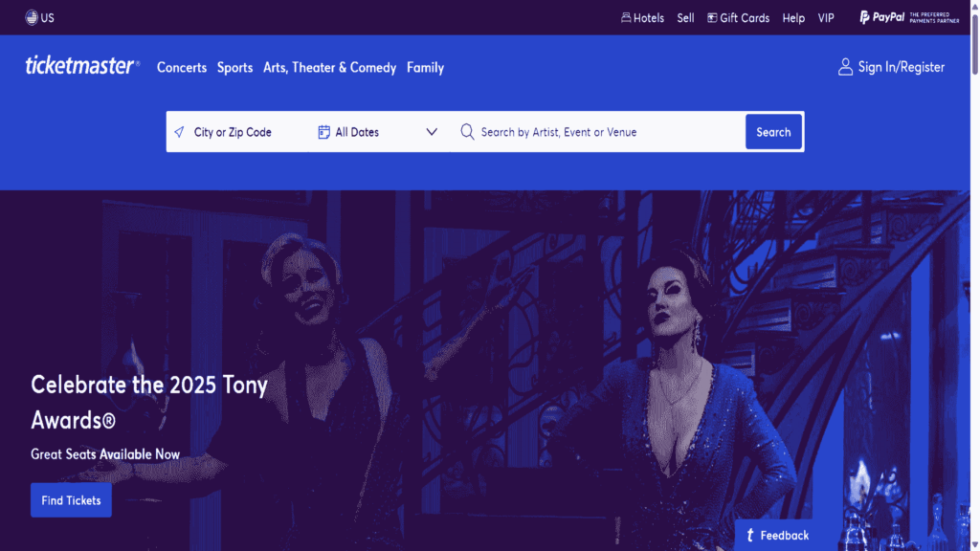Expand the All Dates dropdown chevron
Image resolution: width=980 pixels, height=551 pixels.
[432, 131]
